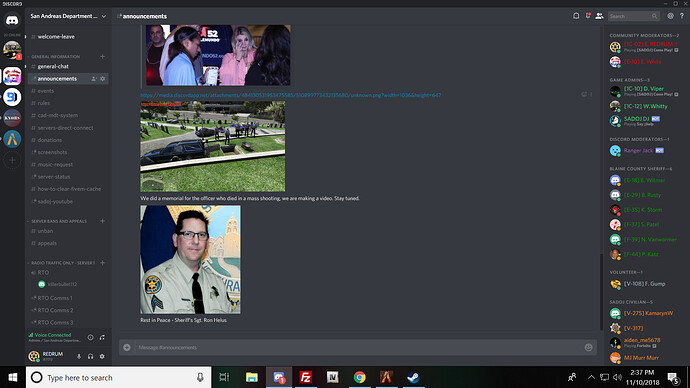Open File Explorer from taskbar
690x388 pixels.
pyautogui.click(x=252, y=377)
